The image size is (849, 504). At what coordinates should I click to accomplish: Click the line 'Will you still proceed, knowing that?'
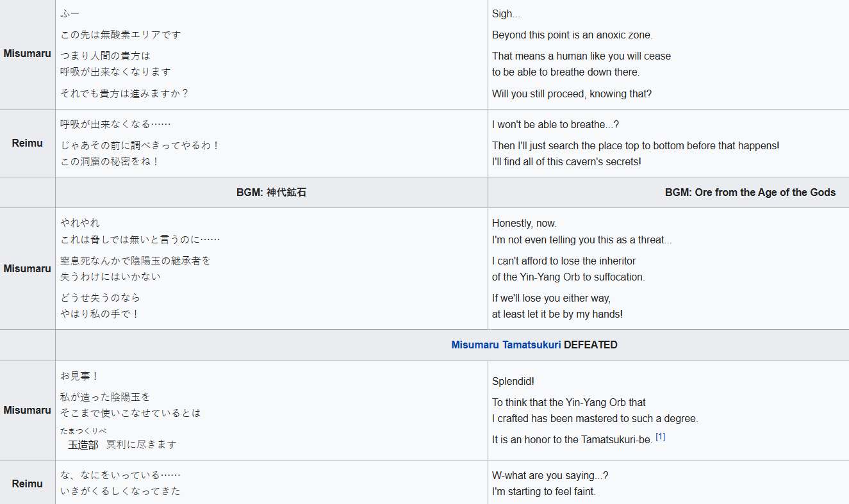point(572,94)
